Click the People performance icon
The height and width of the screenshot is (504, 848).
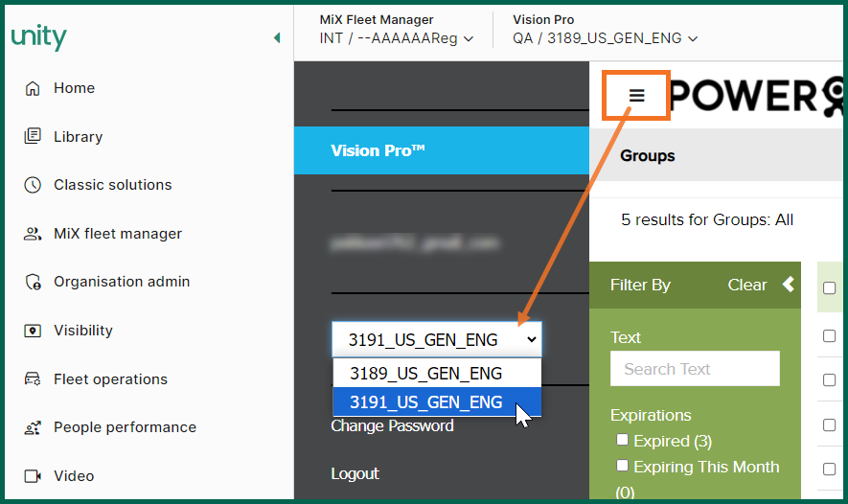[x=33, y=427]
